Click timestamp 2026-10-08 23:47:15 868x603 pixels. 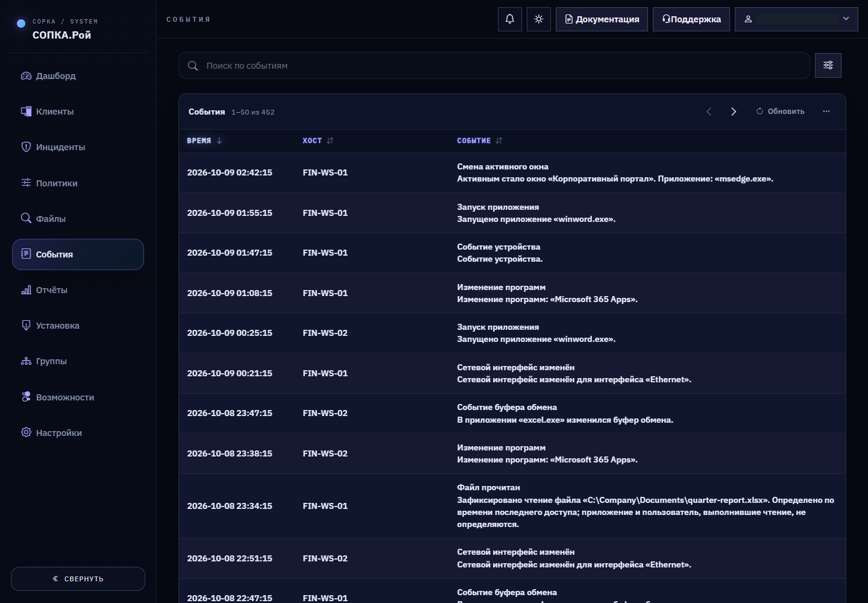[230, 413]
